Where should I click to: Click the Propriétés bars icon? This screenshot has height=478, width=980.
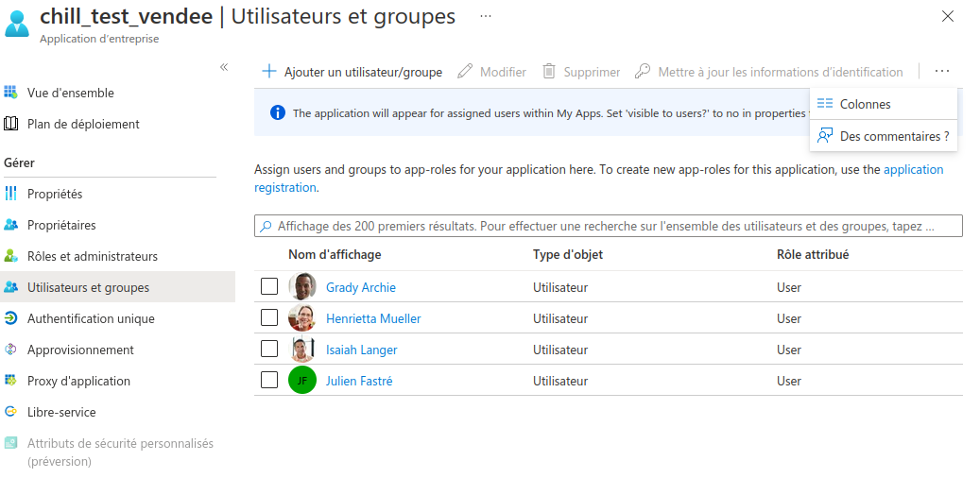[x=11, y=194]
